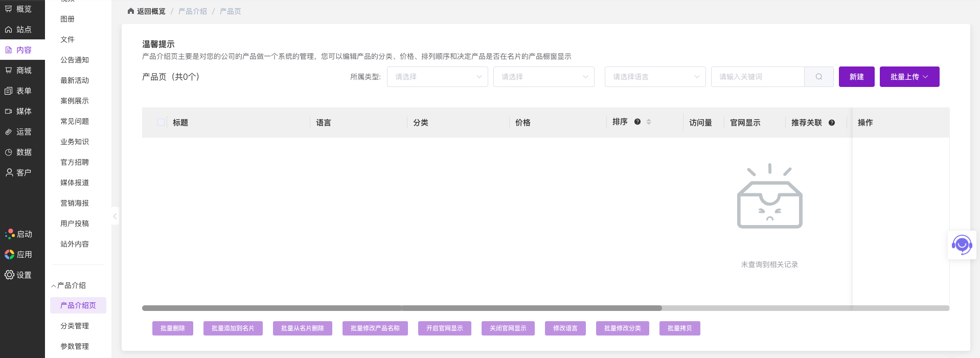
Task: Open 设置 gear in left sidebar
Action: [10, 275]
